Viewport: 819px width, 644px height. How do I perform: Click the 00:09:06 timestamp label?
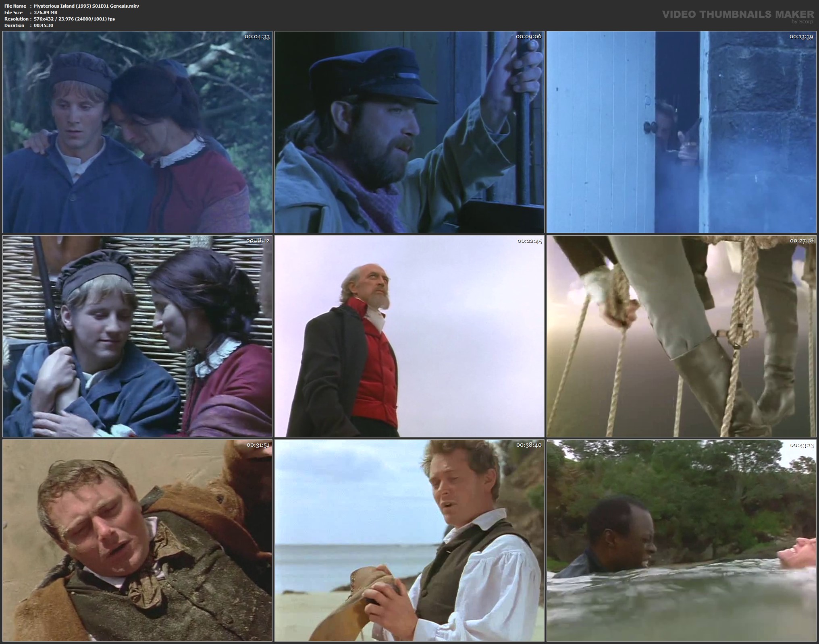click(x=528, y=37)
